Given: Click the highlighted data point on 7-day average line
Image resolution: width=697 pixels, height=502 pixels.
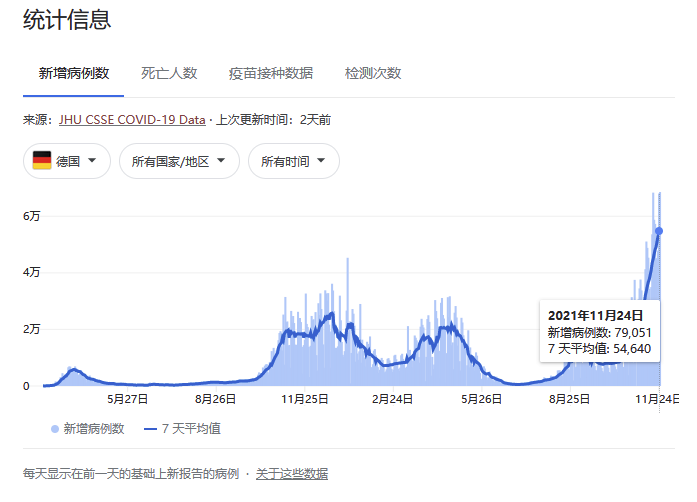Looking at the screenshot, I should coord(659,231).
